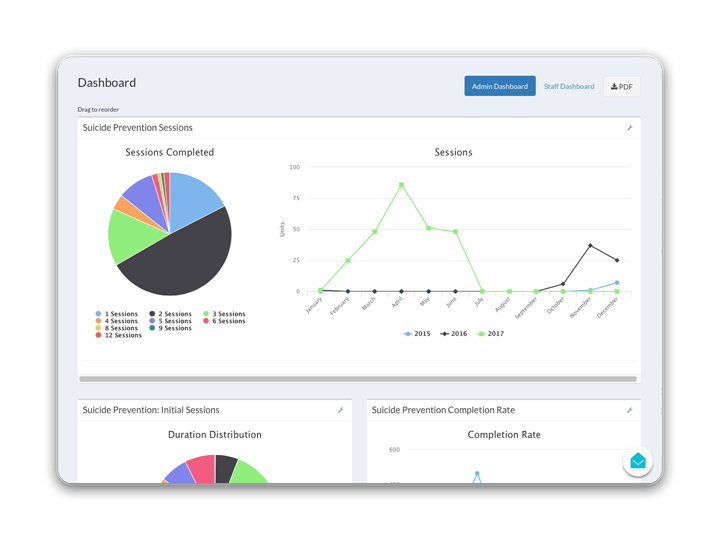Download dashboard as PDF
The image size is (720, 540).
pyautogui.click(x=622, y=86)
